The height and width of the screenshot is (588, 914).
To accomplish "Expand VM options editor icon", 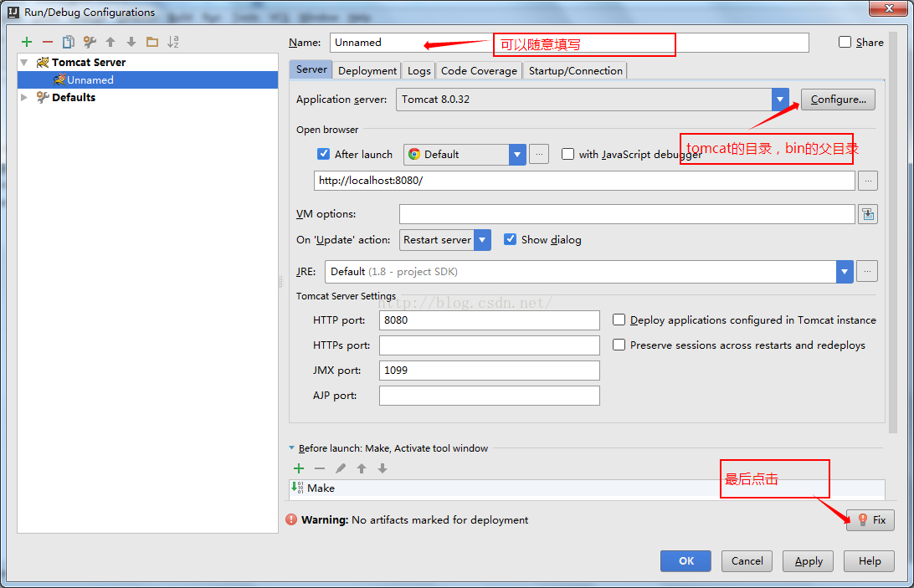I will 868,214.
